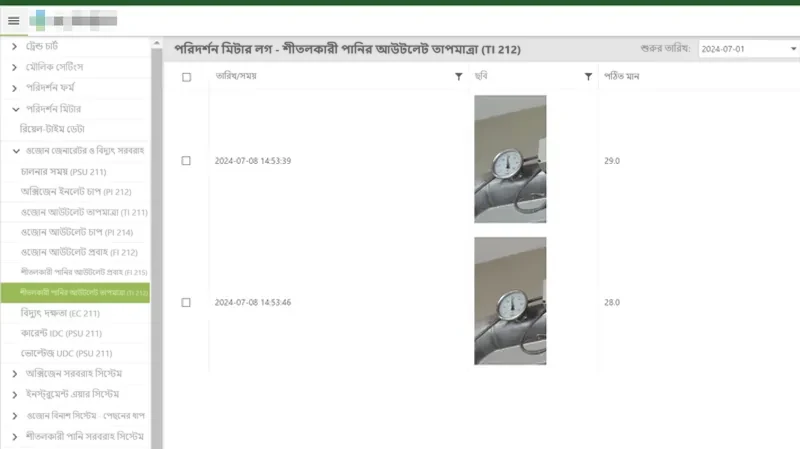Expand ওজোন বিনাশ সিস্টেম group
This screenshot has width=800, height=449.
click(x=15, y=416)
